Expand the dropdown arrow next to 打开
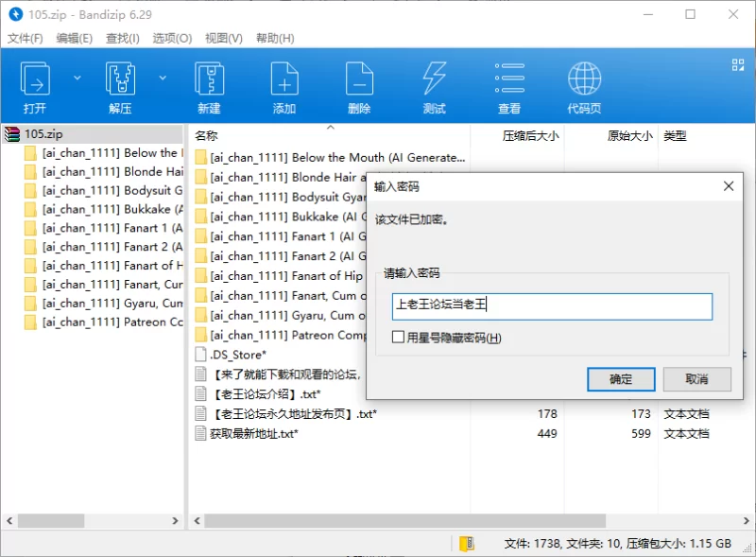The width and height of the screenshot is (756, 557). click(77, 78)
